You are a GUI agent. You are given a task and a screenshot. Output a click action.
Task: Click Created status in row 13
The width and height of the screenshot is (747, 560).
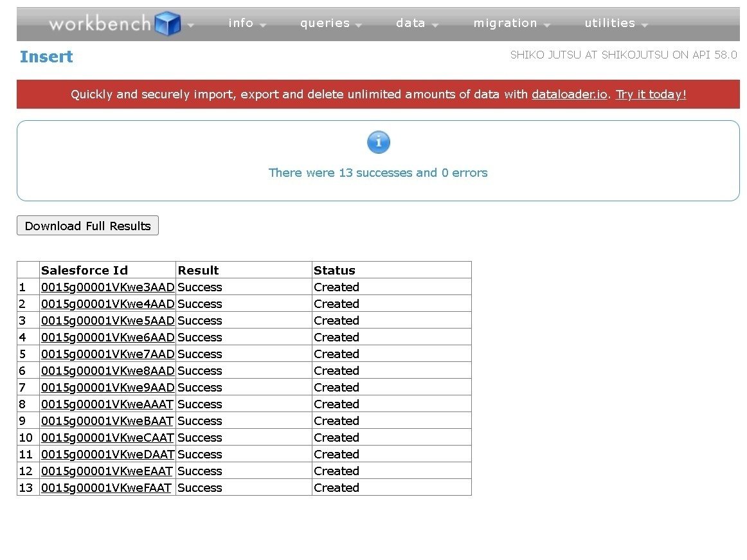pyautogui.click(x=336, y=487)
